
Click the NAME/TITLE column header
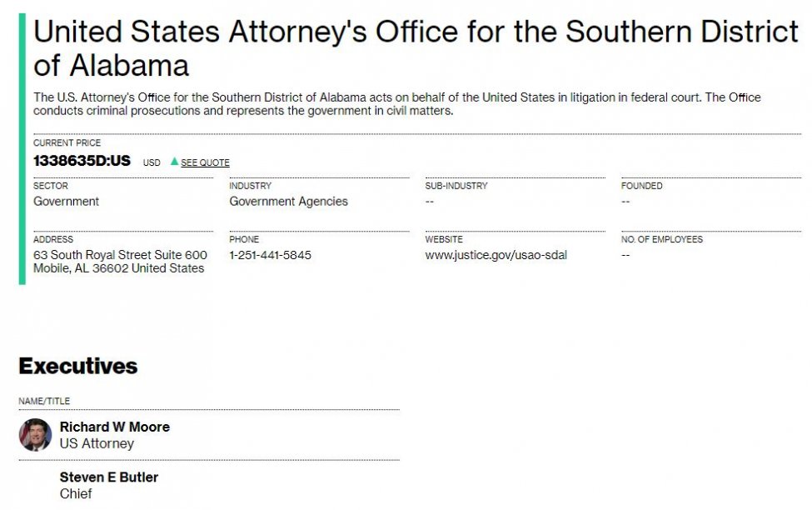[44, 401]
